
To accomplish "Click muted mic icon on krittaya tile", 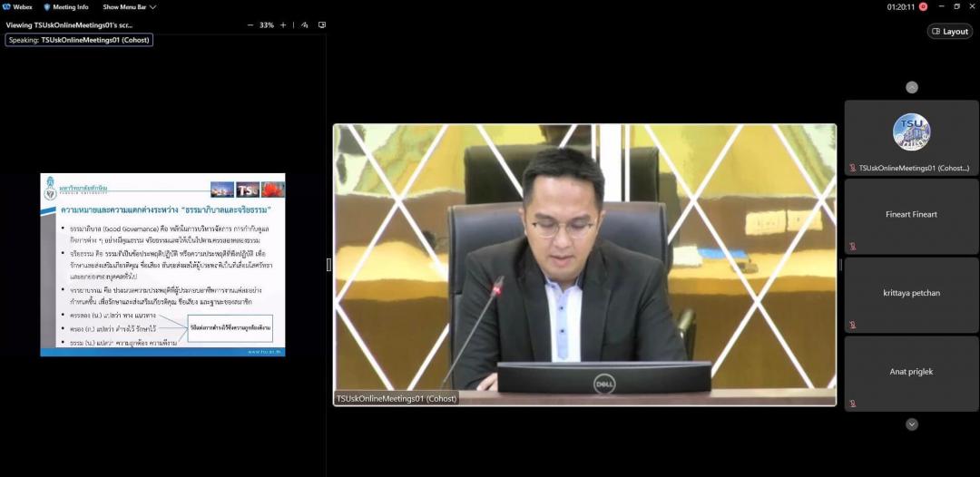I will tap(853, 325).
